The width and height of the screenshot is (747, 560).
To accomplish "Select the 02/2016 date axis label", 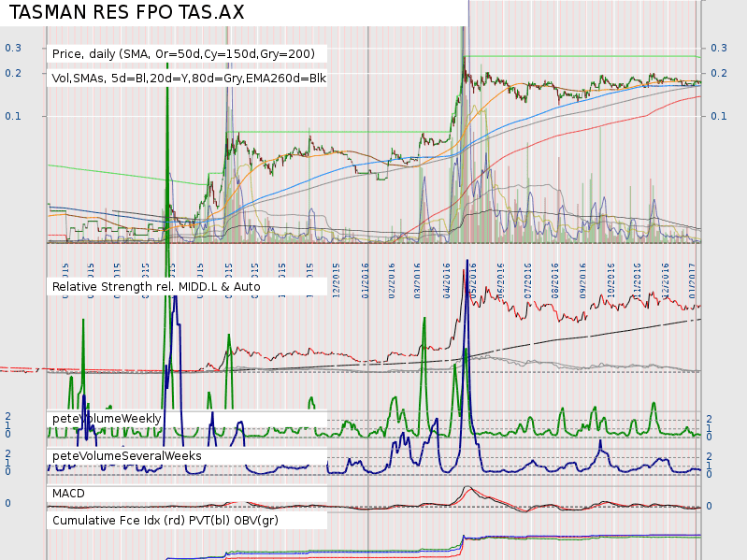I will pos(392,280).
